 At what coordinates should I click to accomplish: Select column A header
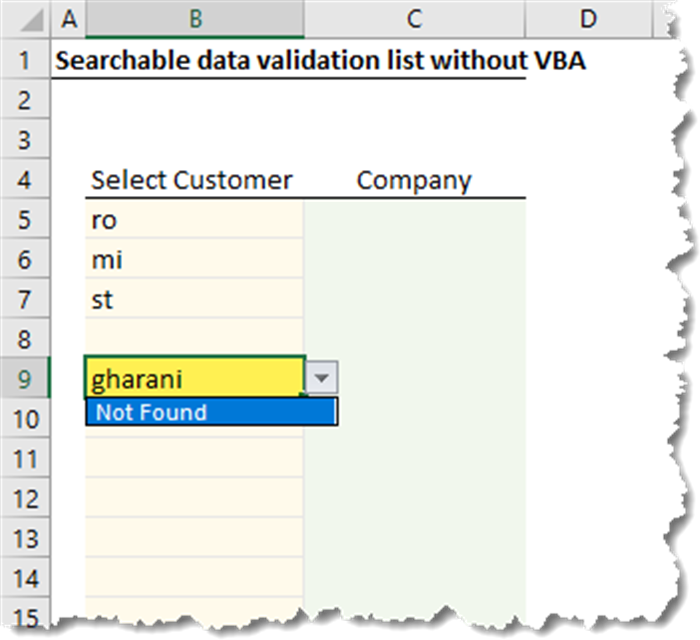point(68,19)
